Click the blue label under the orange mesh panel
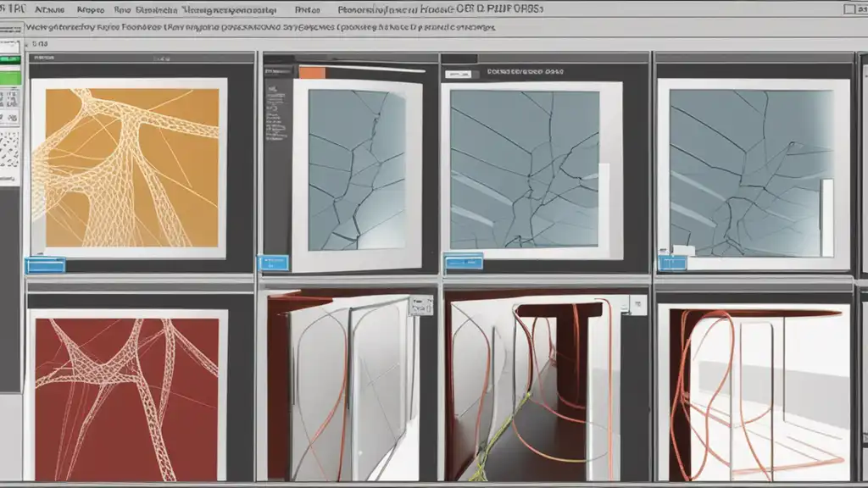868x488 pixels. tap(45, 265)
